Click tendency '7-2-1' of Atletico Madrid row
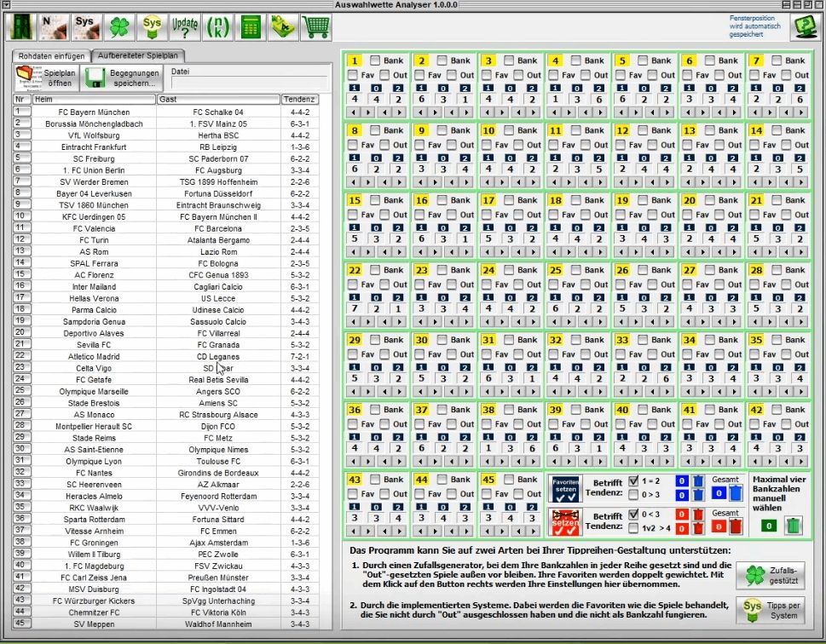 coord(300,356)
